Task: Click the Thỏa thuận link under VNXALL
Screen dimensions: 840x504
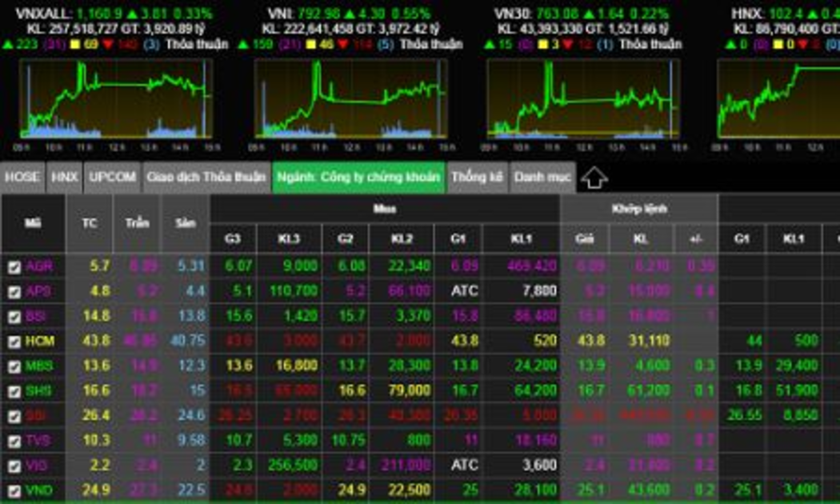Action: [197, 45]
